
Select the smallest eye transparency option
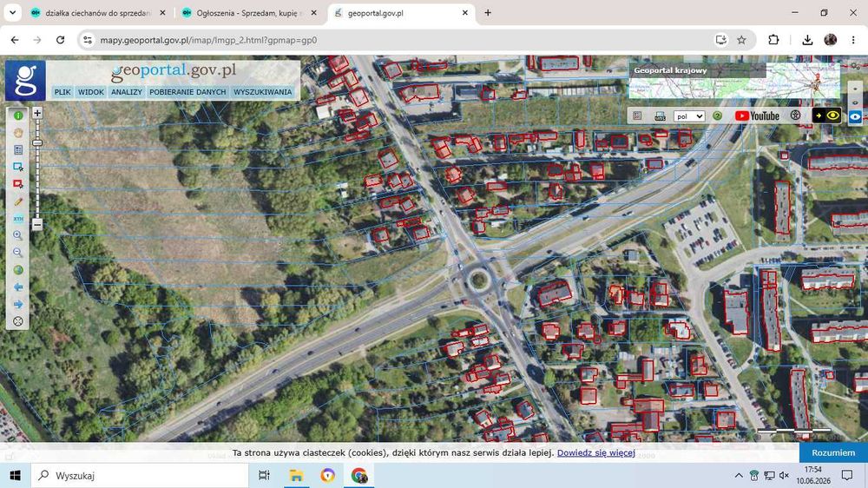855,89
